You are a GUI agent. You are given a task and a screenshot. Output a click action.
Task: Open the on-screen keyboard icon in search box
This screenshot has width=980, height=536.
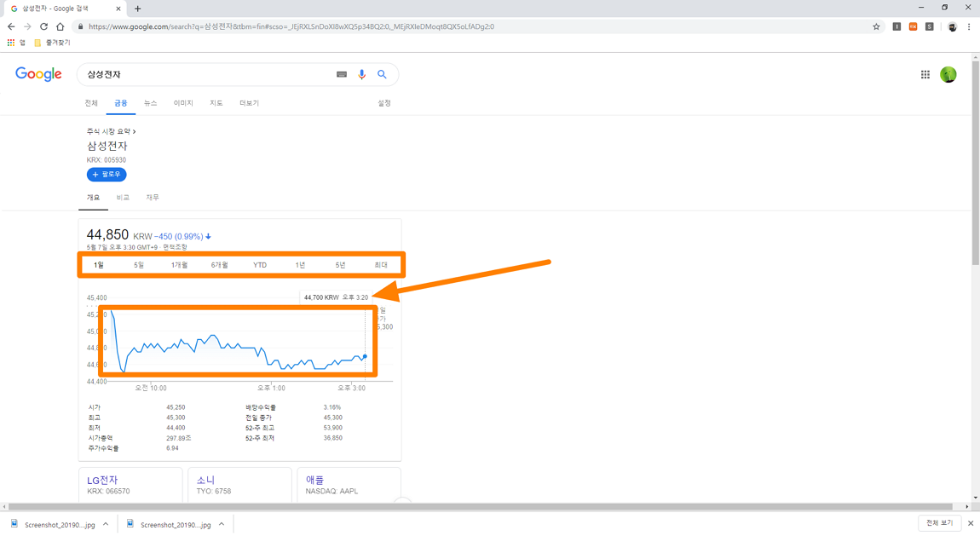[x=341, y=74]
